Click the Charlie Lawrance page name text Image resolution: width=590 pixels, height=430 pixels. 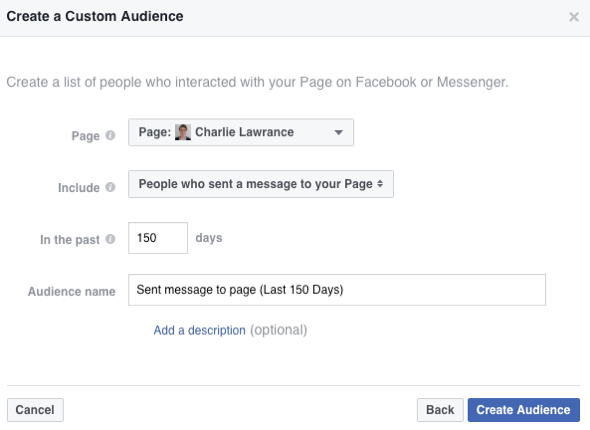pos(244,132)
